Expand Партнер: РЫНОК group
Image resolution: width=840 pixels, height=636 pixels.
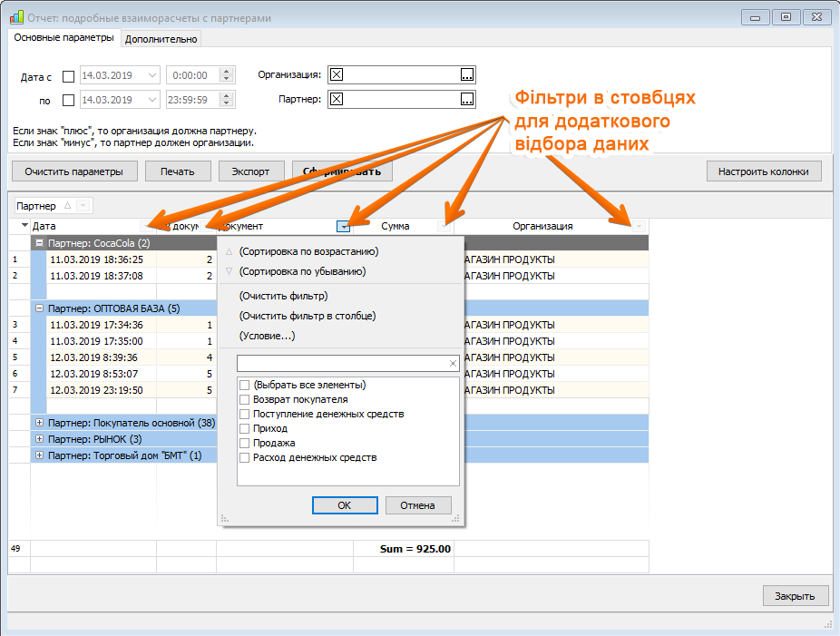[x=39, y=439]
